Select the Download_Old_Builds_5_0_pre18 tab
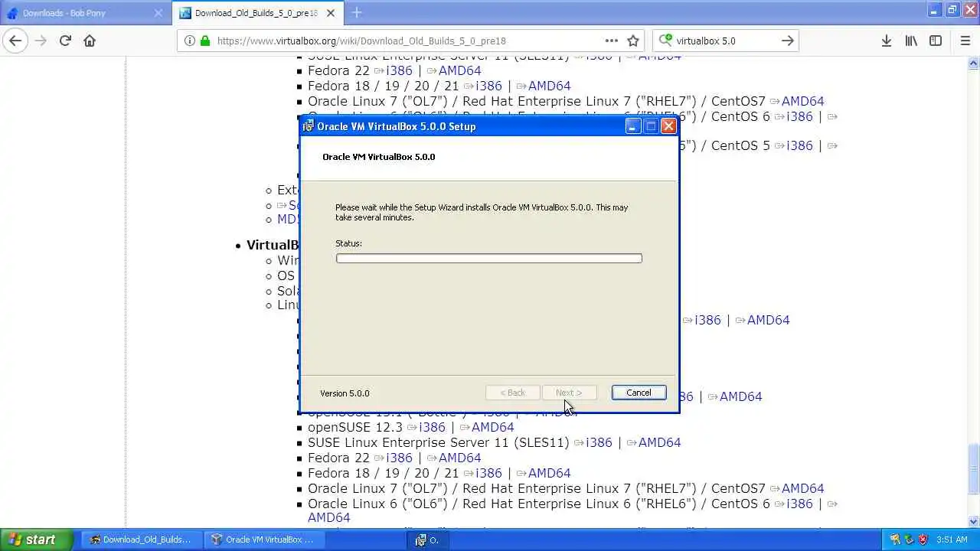The image size is (980, 551). point(258,13)
